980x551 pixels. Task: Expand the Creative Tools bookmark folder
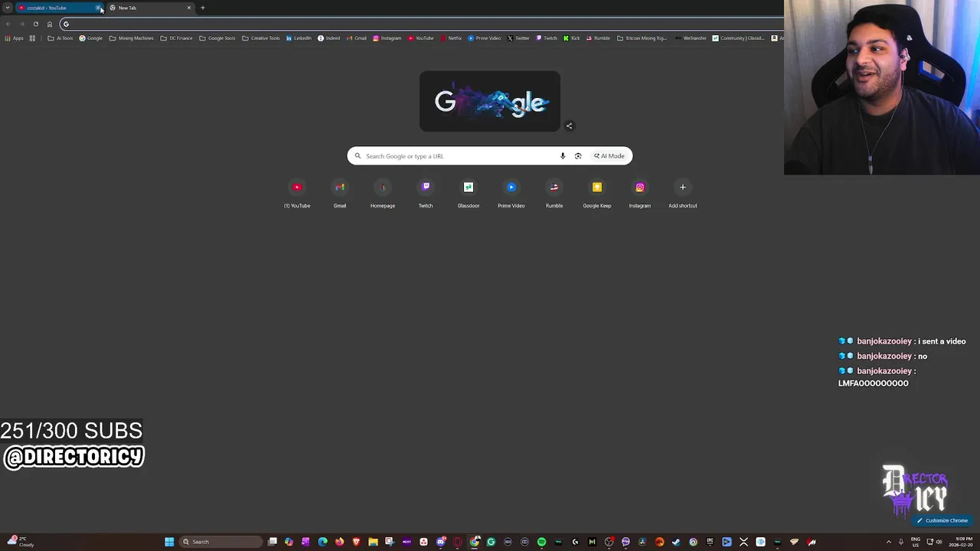point(261,38)
